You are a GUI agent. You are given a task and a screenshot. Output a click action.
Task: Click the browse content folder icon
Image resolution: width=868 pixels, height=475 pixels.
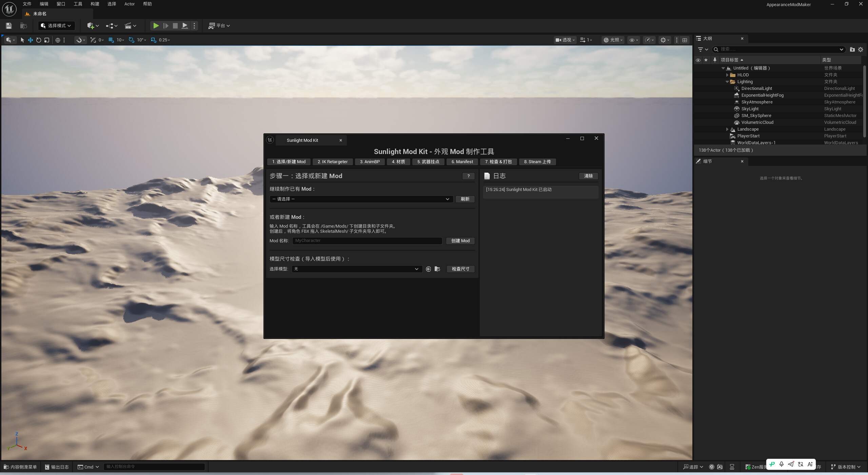23,26
